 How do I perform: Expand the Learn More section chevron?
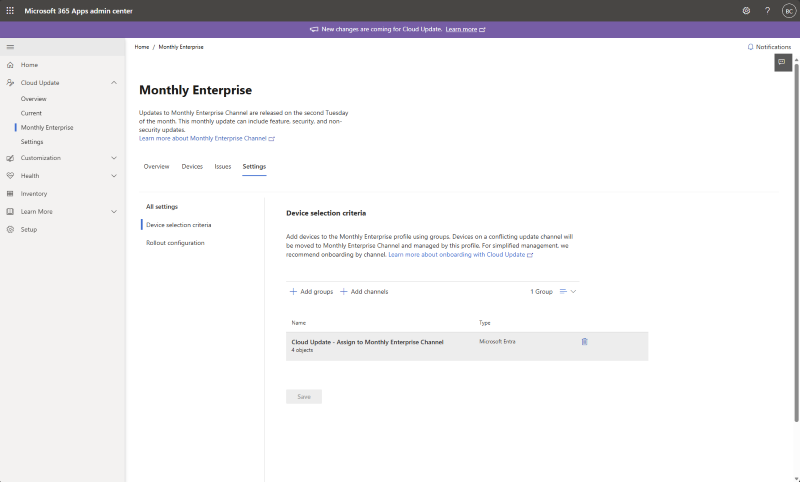pos(114,212)
